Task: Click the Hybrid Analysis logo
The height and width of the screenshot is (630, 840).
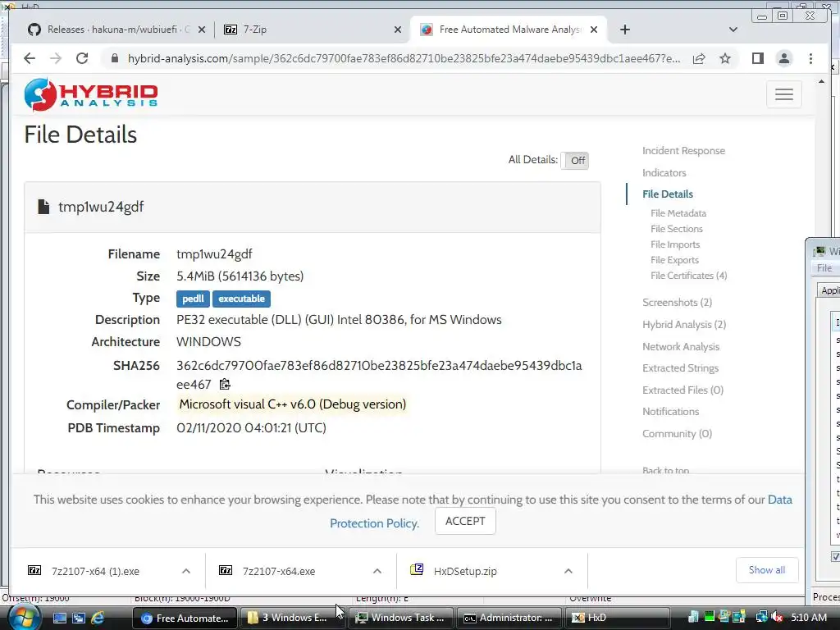Action: pyautogui.click(x=91, y=95)
